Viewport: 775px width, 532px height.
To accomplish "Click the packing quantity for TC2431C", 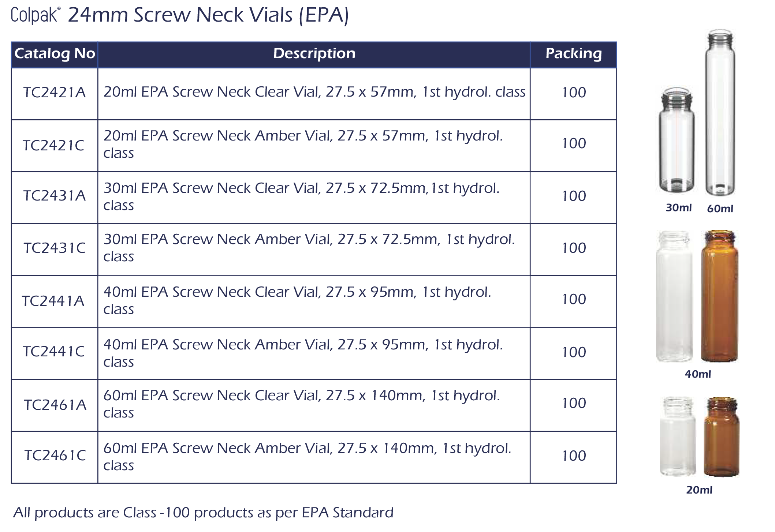I will (574, 248).
